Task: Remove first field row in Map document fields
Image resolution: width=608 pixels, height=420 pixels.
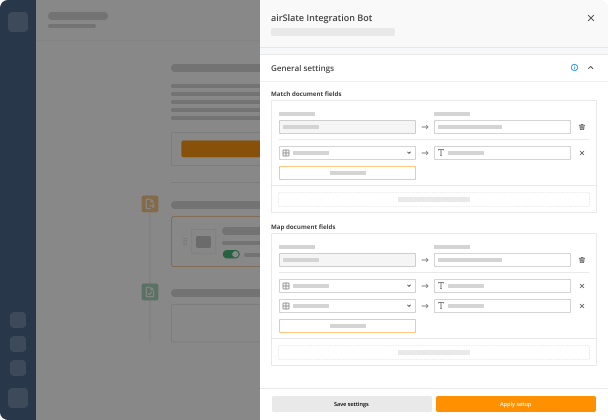Action: (x=582, y=286)
